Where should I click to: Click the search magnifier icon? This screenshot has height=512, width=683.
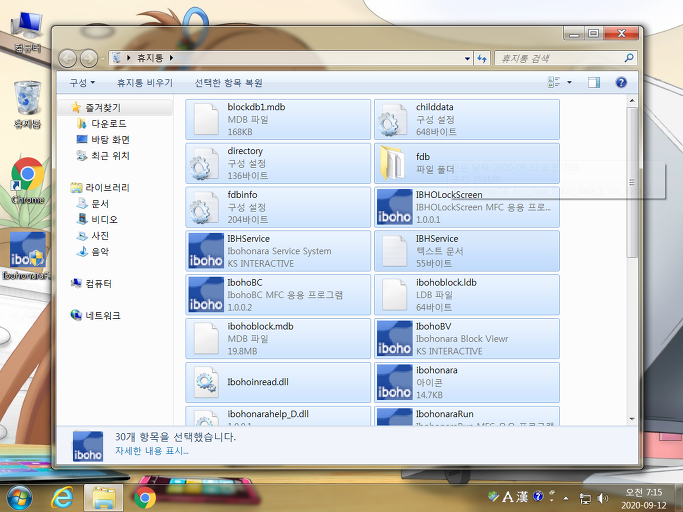[629, 58]
